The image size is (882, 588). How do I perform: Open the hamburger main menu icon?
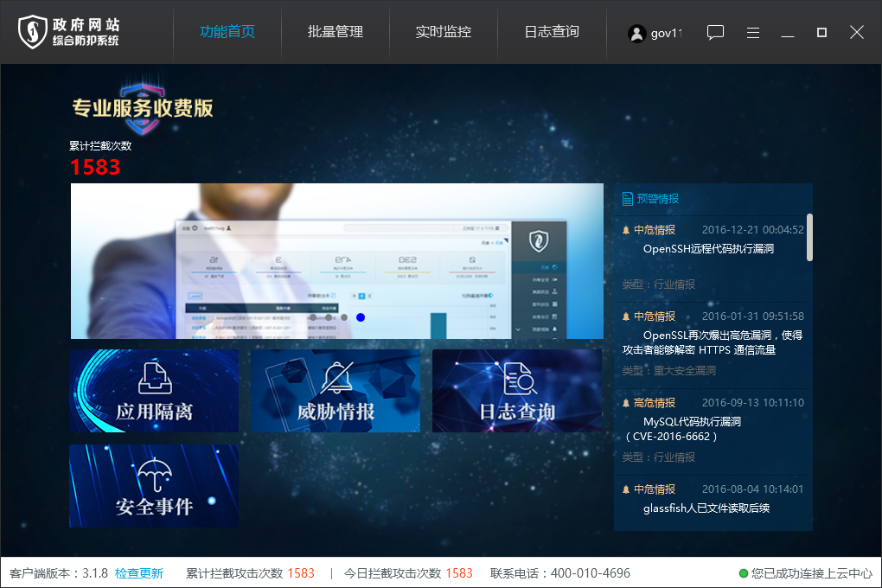[753, 33]
